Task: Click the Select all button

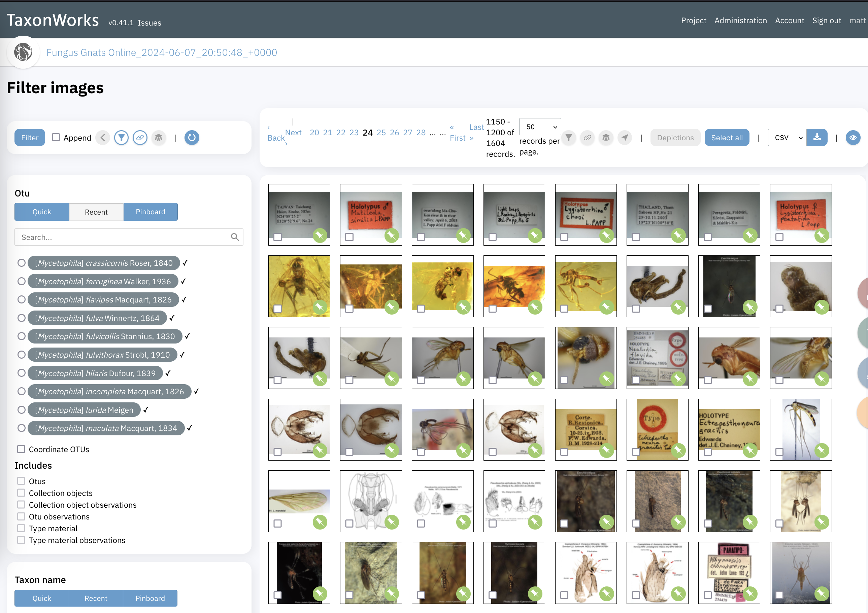Action: 727,138
